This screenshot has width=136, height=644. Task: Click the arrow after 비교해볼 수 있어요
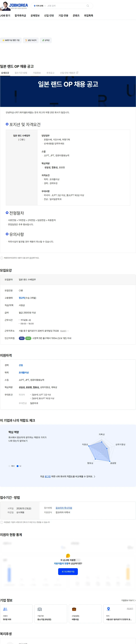[94, 476]
